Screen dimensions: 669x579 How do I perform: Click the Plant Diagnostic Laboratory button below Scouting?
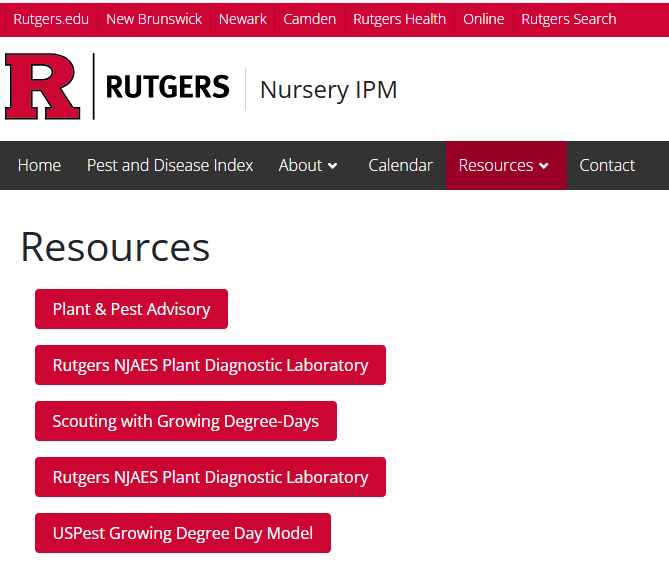click(210, 477)
